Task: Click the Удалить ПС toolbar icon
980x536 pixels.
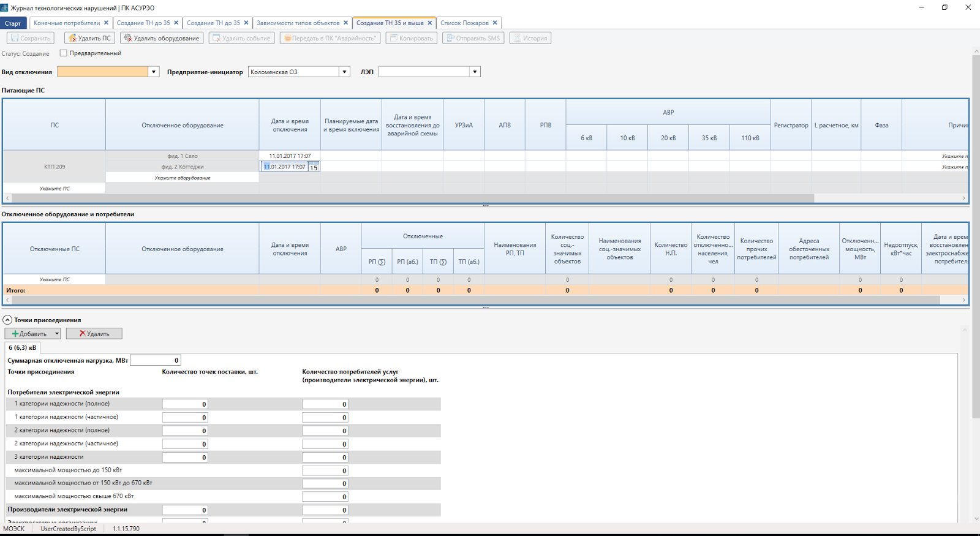Action: (72, 38)
